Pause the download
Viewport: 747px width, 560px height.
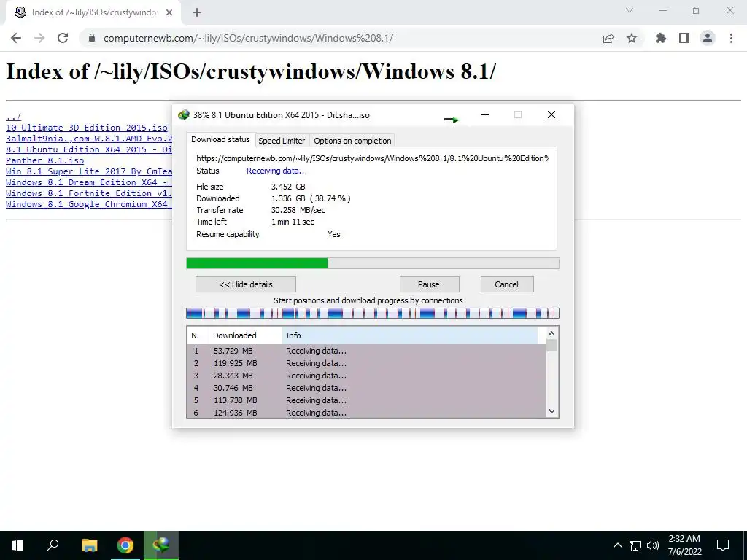pyautogui.click(x=429, y=284)
